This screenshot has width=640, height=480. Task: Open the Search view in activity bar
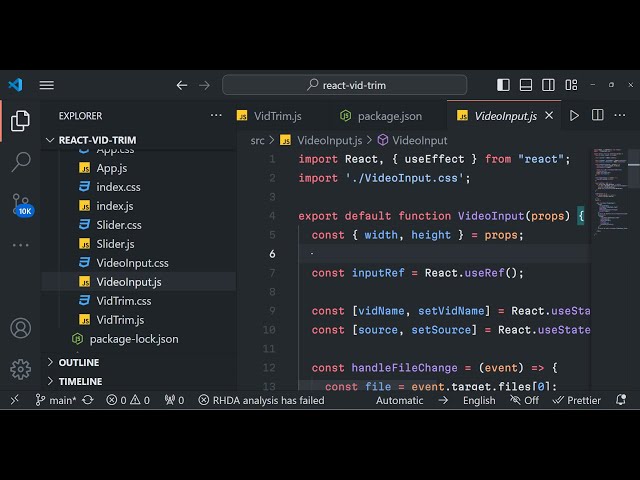(x=20, y=162)
